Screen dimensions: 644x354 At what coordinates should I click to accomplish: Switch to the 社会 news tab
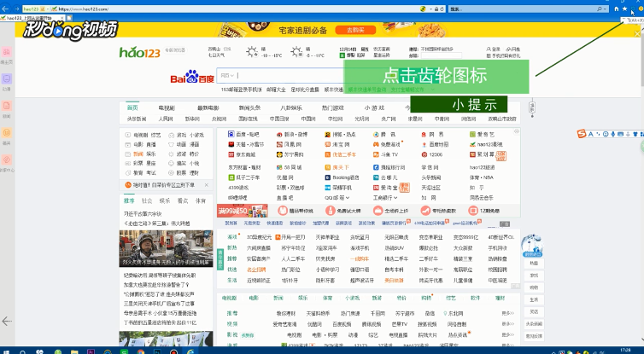[147, 200]
